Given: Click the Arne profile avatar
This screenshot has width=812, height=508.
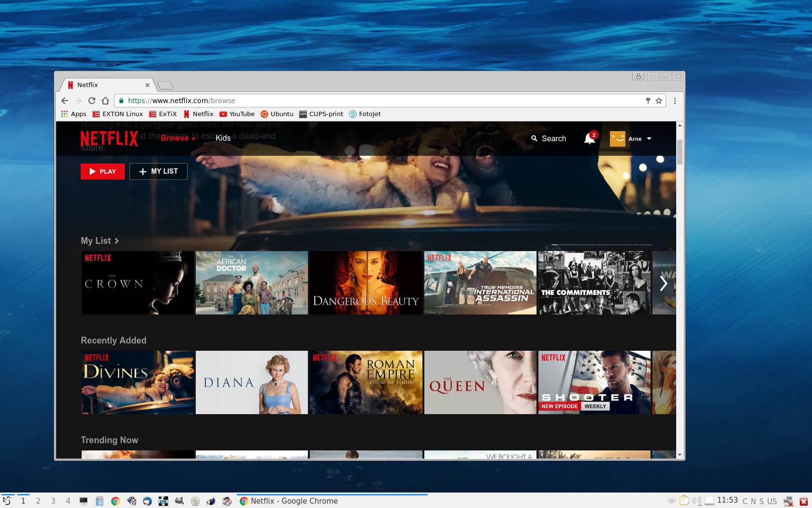Looking at the screenshot, I should coord(617,138).
